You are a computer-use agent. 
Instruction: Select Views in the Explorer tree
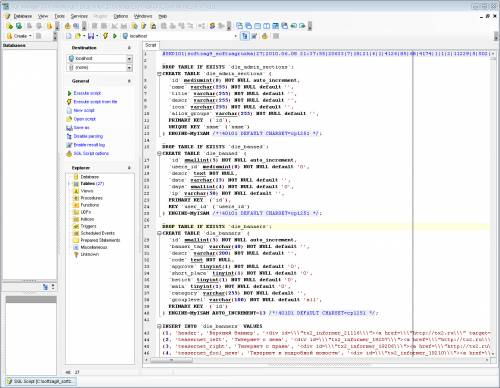pyautogui.click(x=87, y=191)
